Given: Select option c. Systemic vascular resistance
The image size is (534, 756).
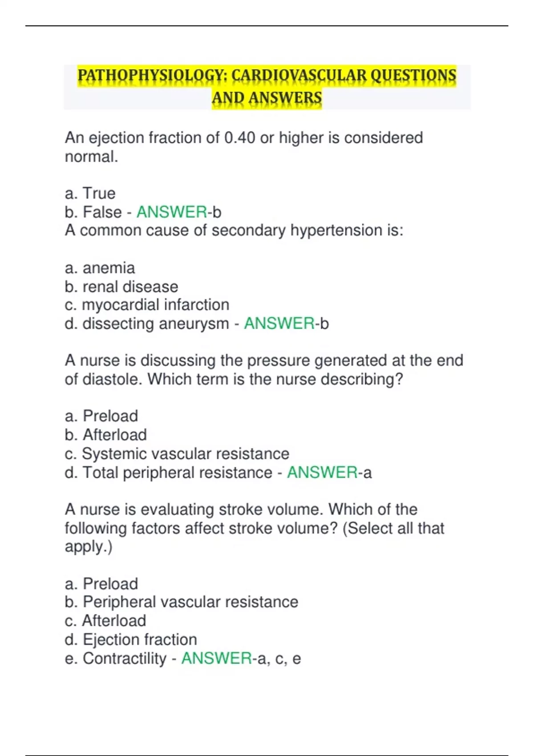Looking at the screenshot, I should [x=177, y=454].
